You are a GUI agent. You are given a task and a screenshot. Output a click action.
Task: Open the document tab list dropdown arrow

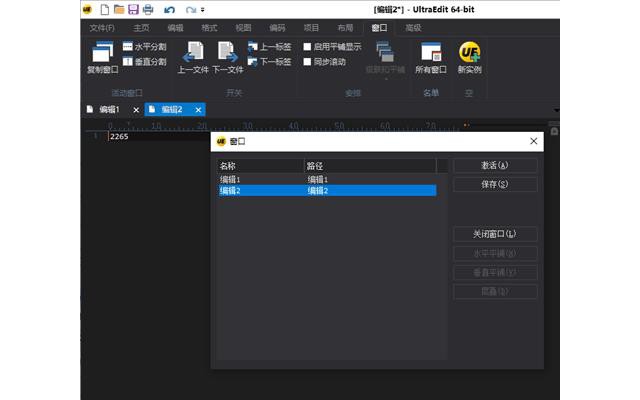point(556,110)
